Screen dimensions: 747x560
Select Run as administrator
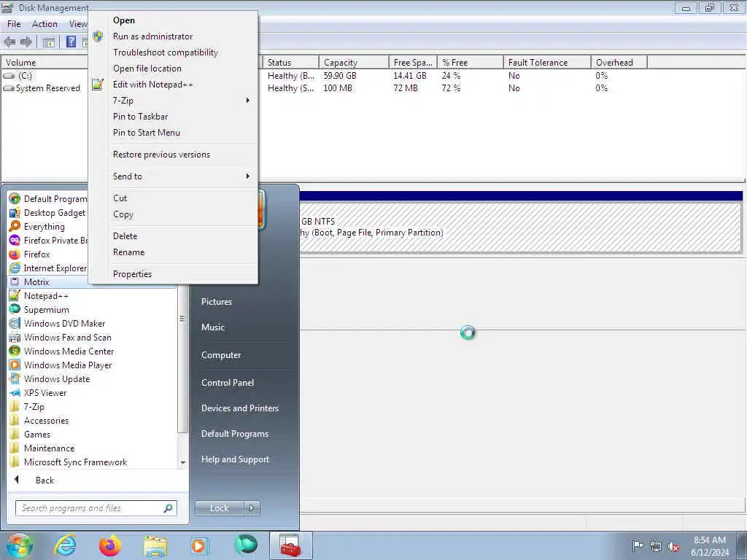(x=174, y=36)
